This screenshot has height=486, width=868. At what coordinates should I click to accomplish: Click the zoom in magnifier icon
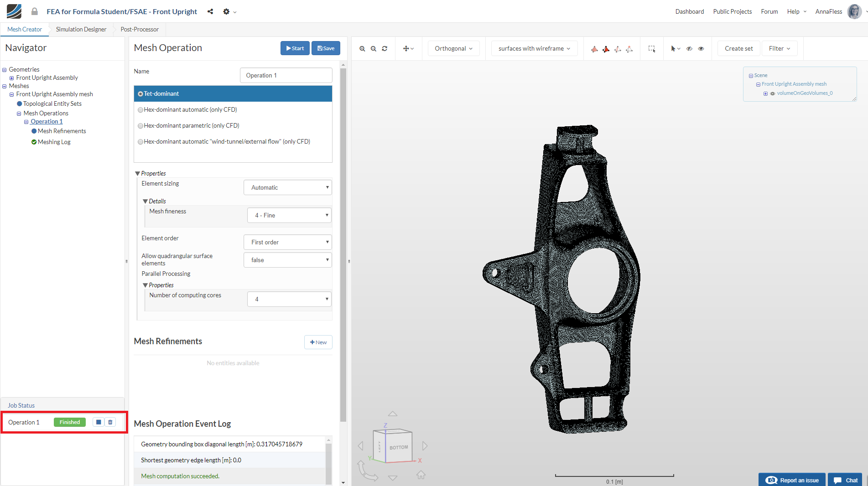[x=362, y=49]
